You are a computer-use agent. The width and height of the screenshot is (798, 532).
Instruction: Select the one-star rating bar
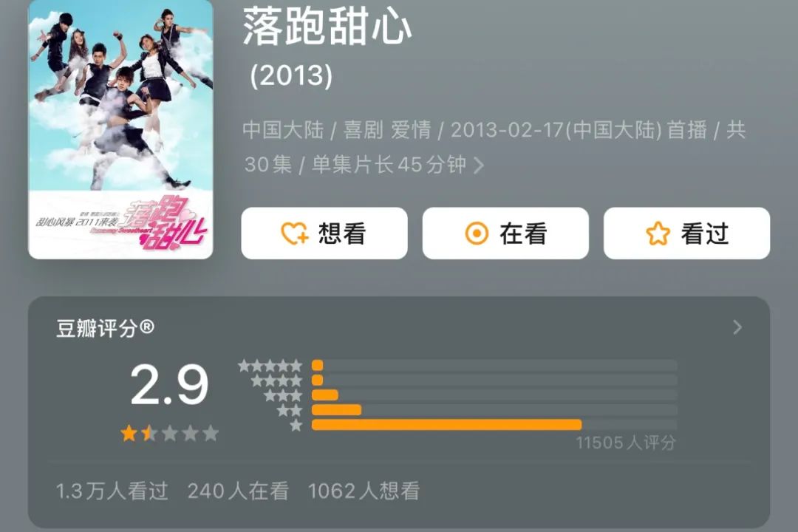(x=494, y=425)
